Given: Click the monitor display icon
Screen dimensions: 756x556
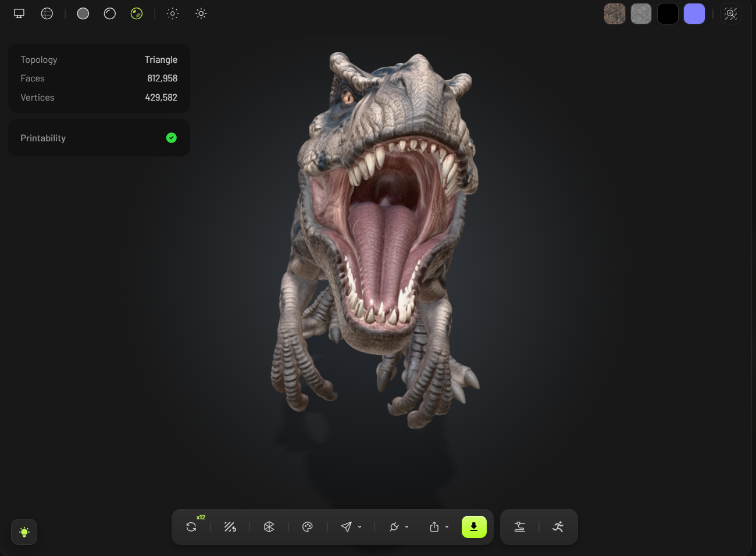Looking at the screenshot, I should click(x=19, y=13).
